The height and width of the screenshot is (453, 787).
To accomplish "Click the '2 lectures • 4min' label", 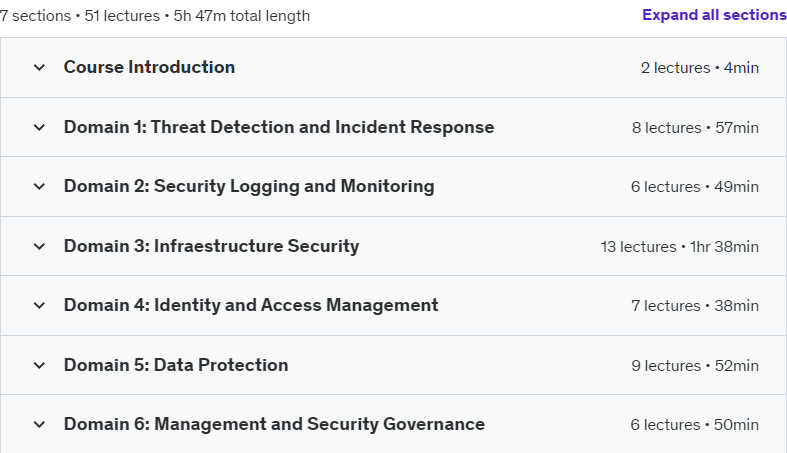I will 700,68.
